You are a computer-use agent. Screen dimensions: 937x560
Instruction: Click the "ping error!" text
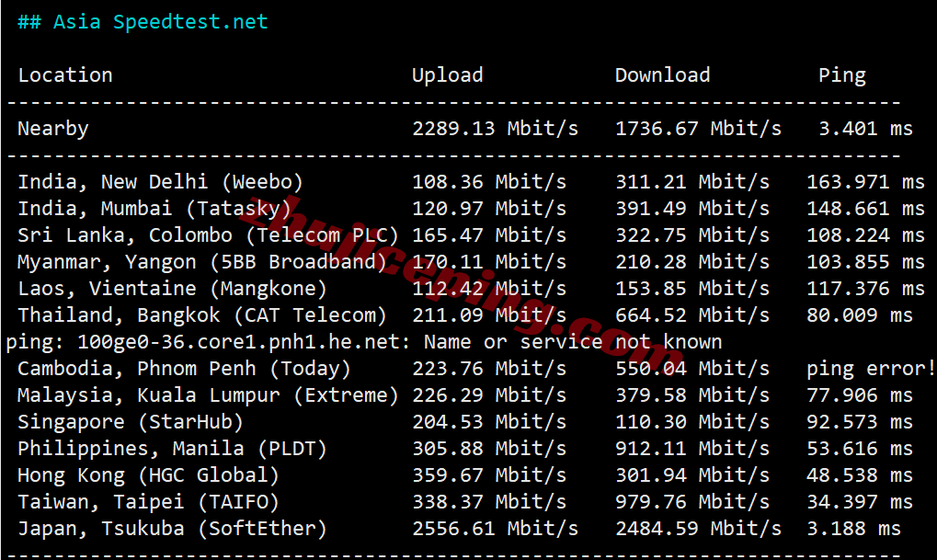click(871, 369)
